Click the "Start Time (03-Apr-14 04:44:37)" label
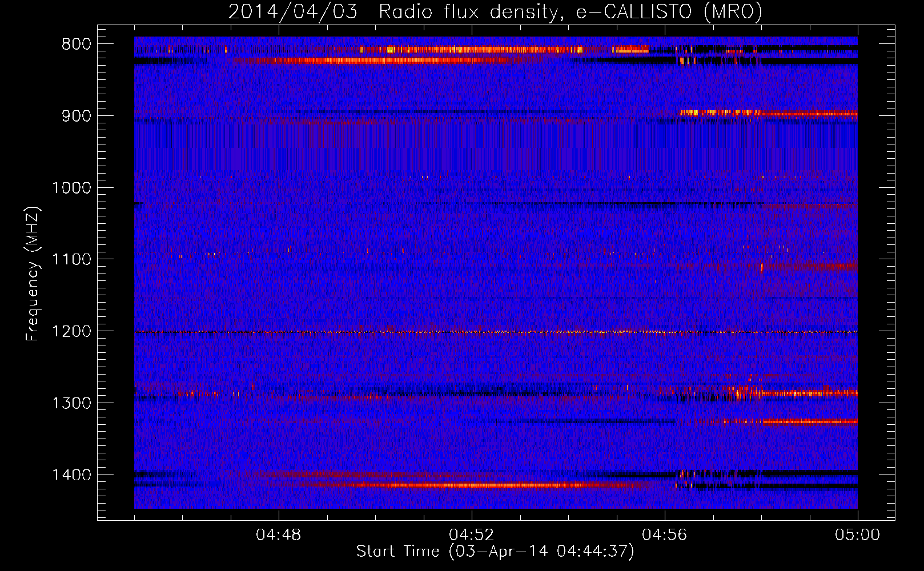This screenshot has width=924, height=571. [x=495, y=552]
